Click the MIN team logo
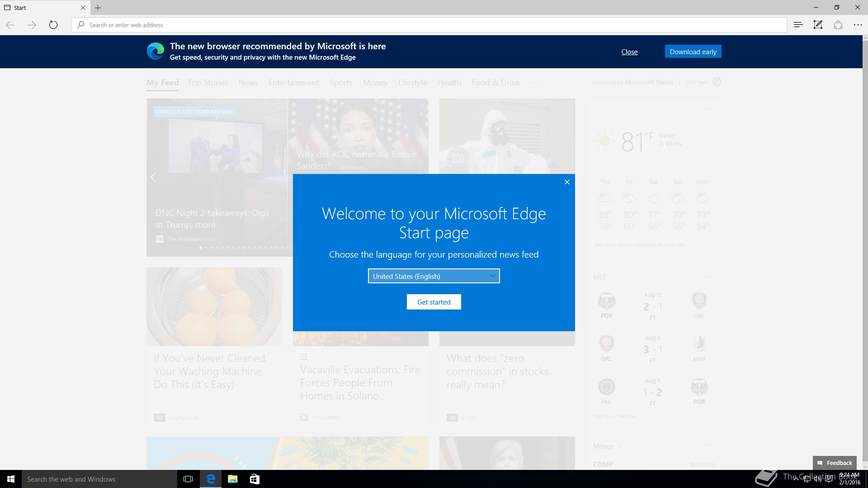This screenshot has width=868, height=488. pos(699,344)
